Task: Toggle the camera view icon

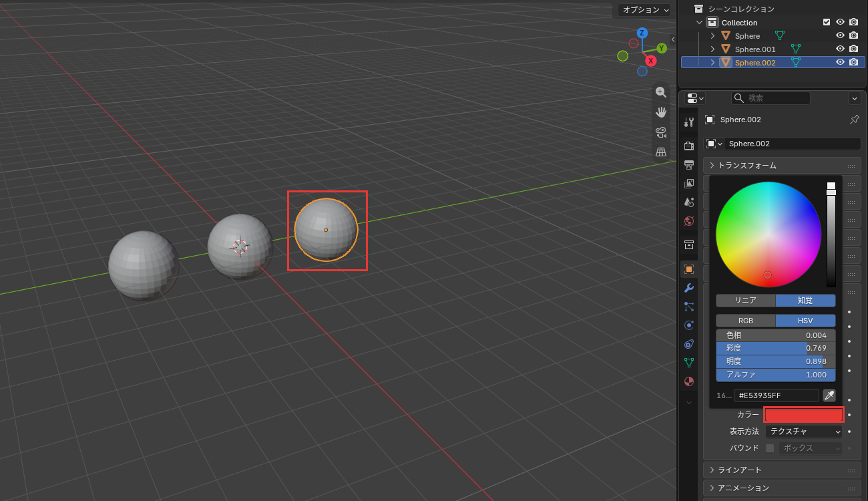Action: (x=661, y=132)
